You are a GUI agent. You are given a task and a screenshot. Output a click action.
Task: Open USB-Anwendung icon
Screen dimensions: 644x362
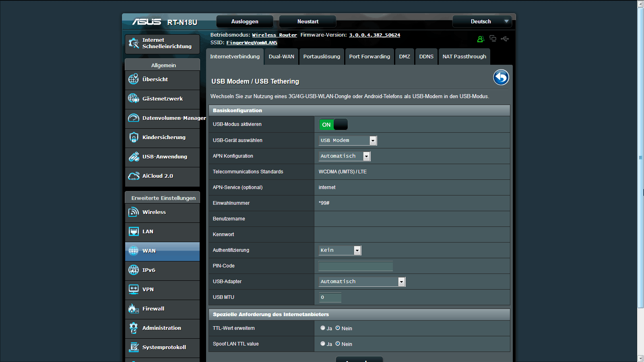(x=134, y=156)
